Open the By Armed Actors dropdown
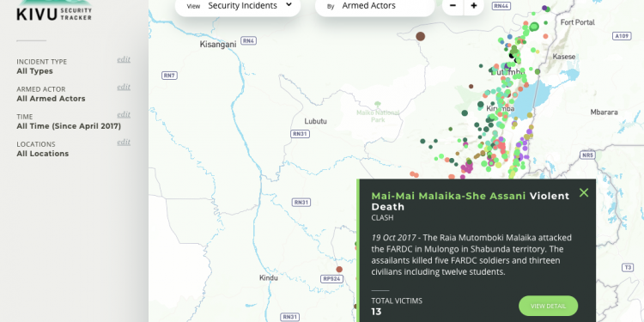This screenshot has width=644, height=322. (374, 6)
